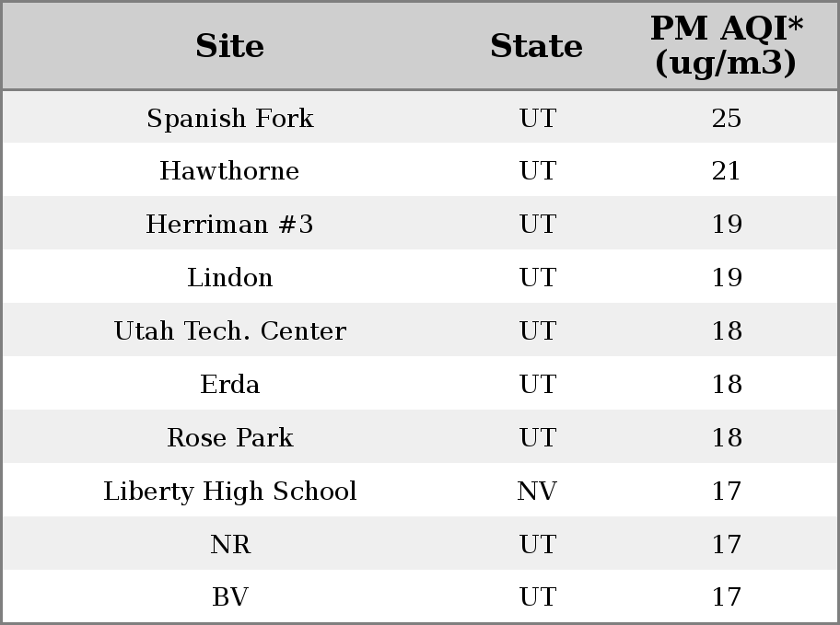Click the Site column header

(230, 46)
